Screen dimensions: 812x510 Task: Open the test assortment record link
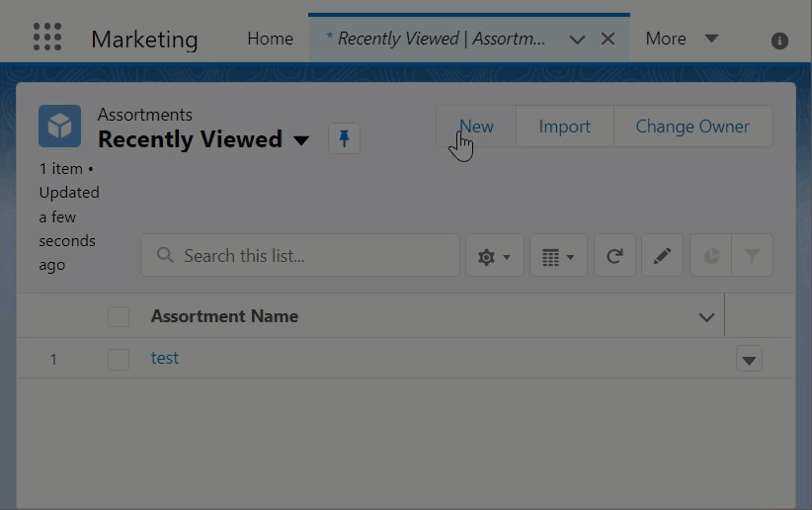point(164,358)
